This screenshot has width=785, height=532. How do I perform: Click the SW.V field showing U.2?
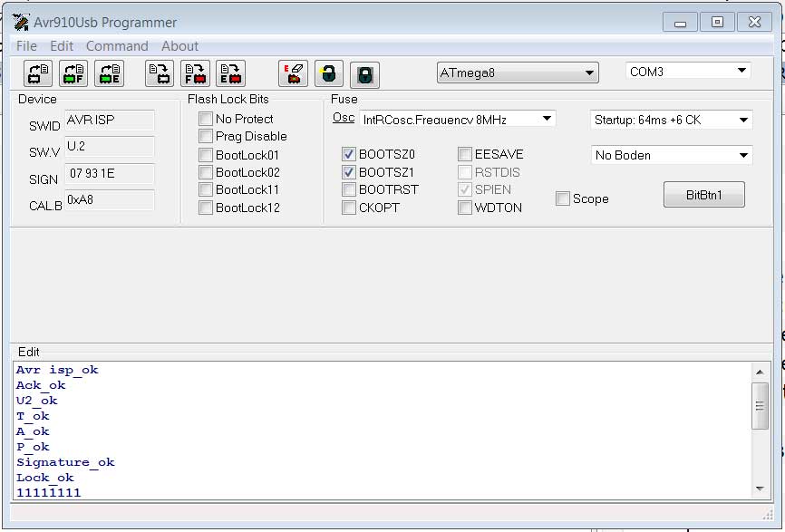coord(110,147)
